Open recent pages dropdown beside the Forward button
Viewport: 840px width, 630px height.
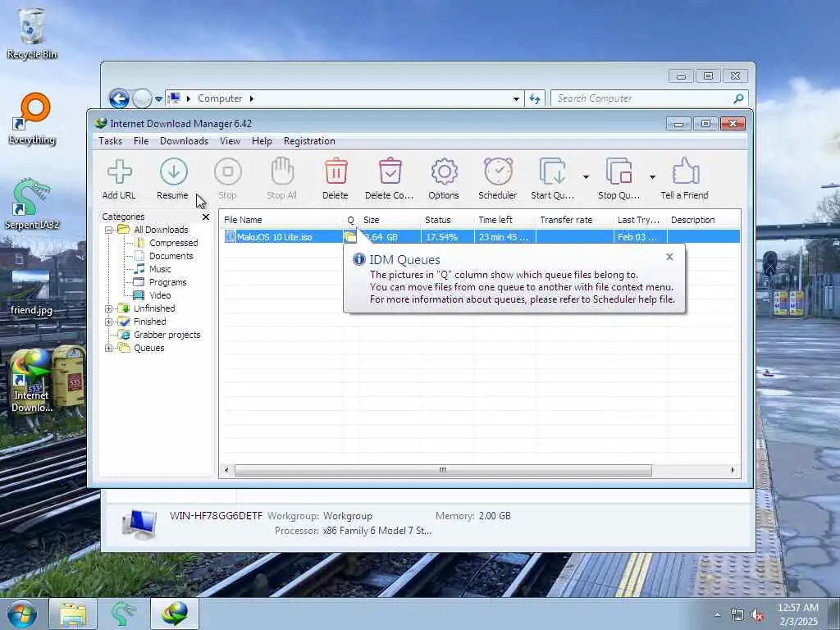point(158,99)
